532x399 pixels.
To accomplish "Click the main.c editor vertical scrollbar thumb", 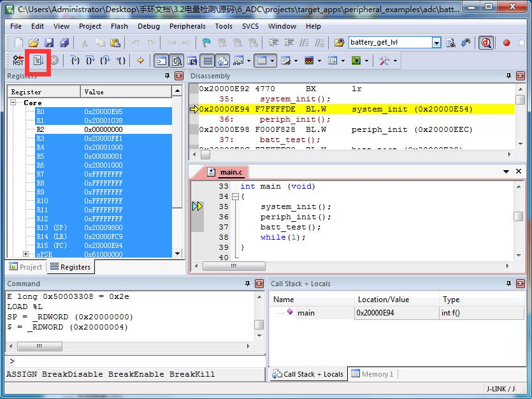I will (519, 216).
